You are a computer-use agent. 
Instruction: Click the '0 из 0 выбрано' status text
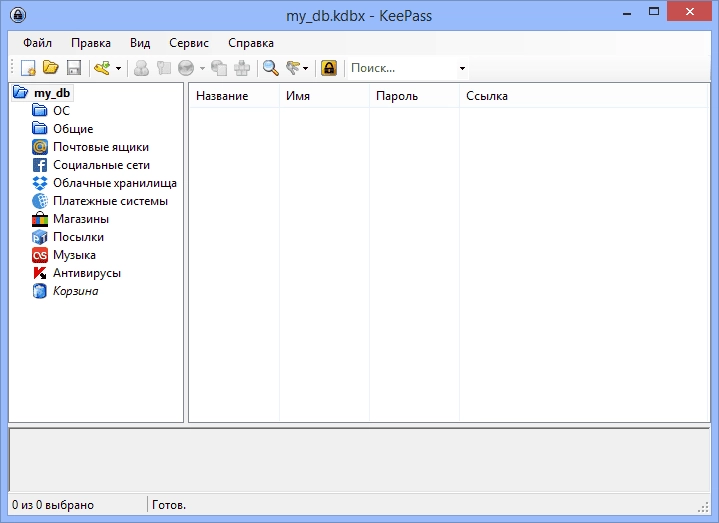click(x=53, y=505)
